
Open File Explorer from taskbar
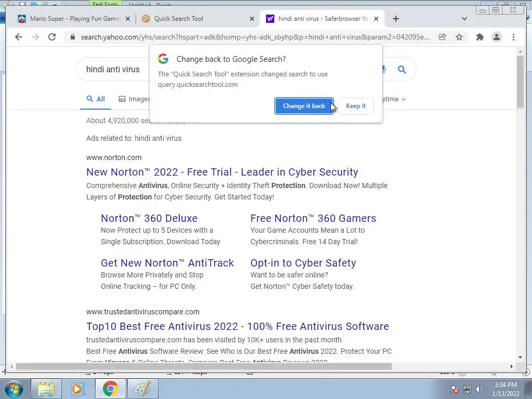click(46, 389)
